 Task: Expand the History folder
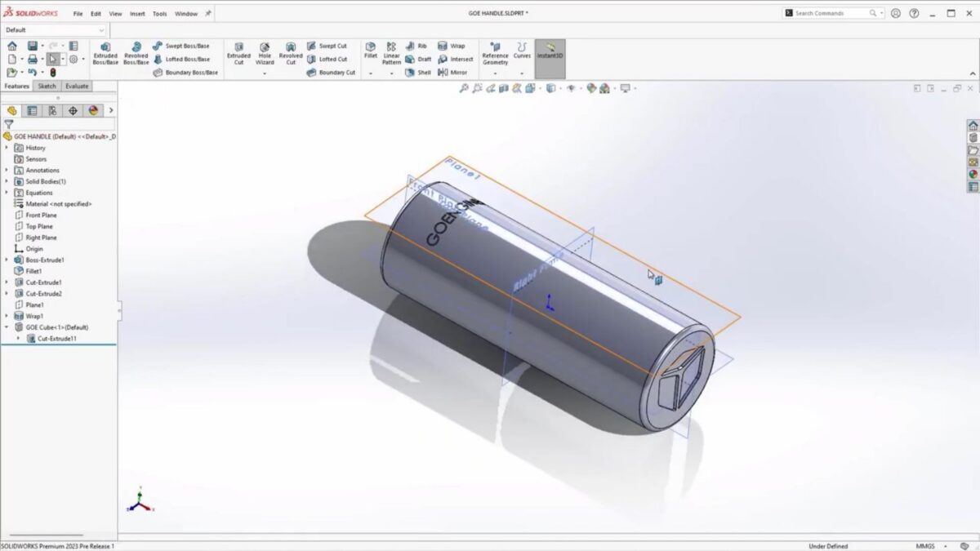[7, 148]
